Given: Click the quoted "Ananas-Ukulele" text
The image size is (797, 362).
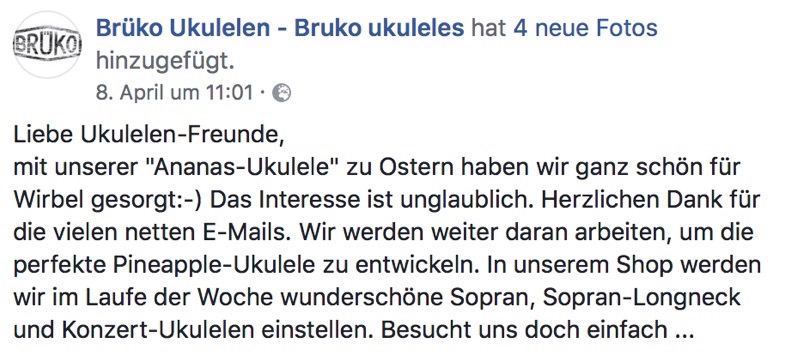Looking at the screenshot, I should (x=242, y=168).
